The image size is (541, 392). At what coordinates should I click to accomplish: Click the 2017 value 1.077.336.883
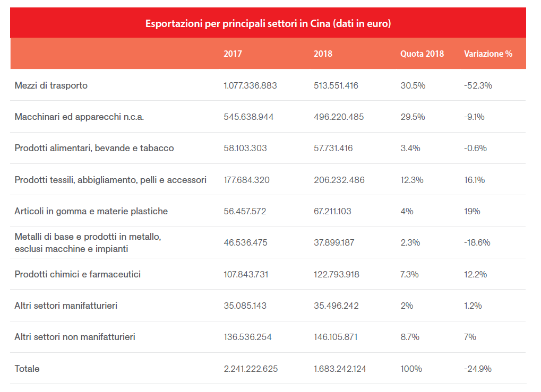[250, 85]
